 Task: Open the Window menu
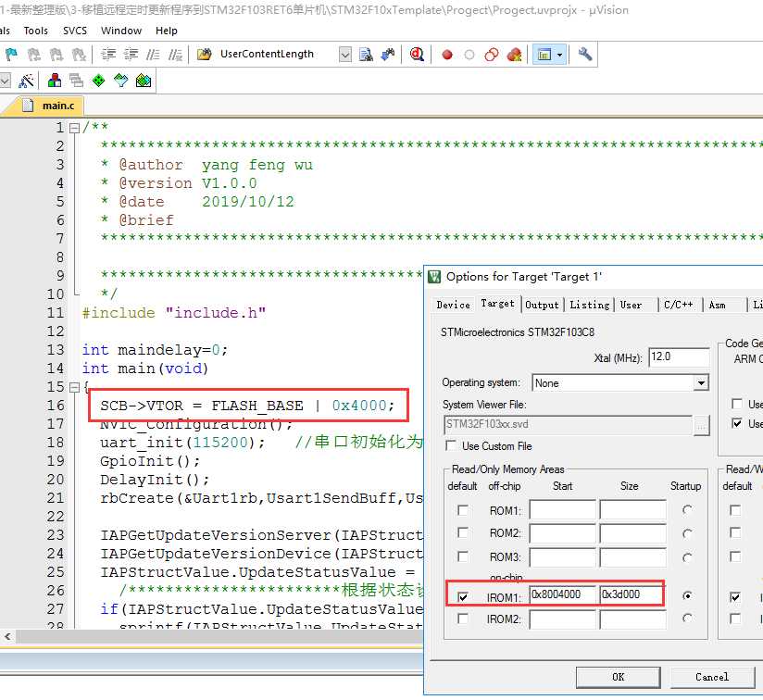pyautogui.click(x=121, y=31)
